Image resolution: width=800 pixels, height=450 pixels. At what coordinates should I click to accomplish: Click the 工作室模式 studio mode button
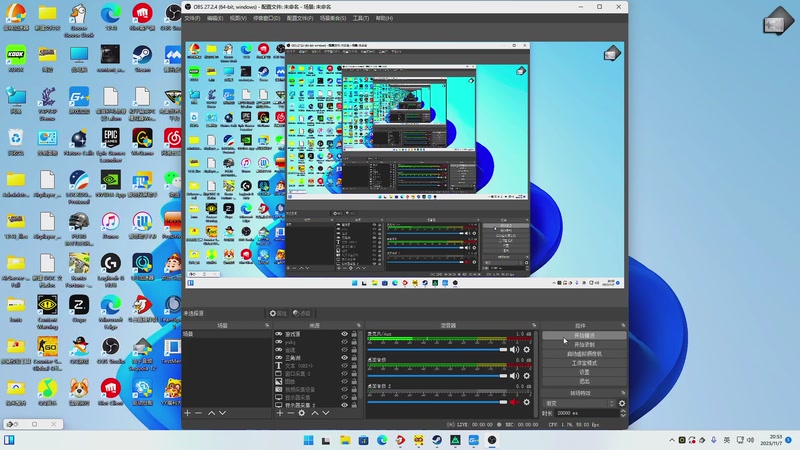pyautogui.click(x=584, y=363)
